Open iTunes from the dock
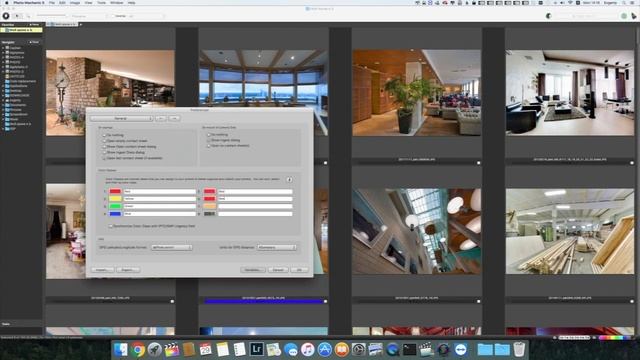This screenshot has width=640, height=360. click(308, 350)
